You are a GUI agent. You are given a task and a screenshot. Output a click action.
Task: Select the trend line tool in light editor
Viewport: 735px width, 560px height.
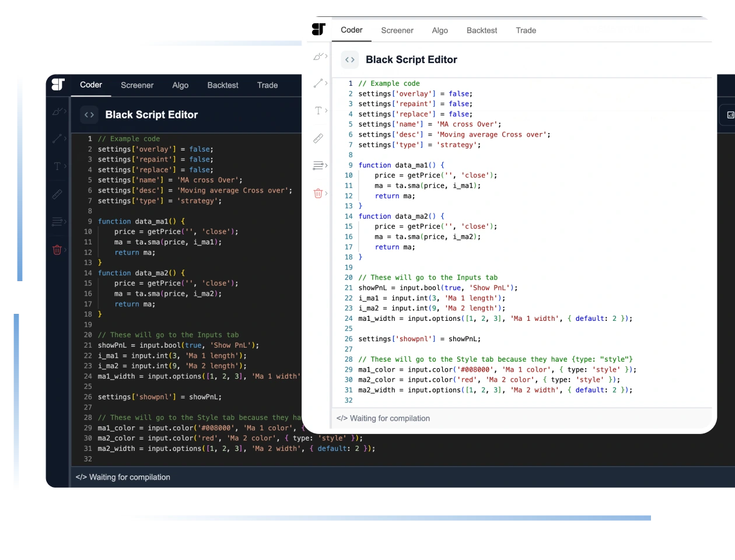[x=318, y=83]
